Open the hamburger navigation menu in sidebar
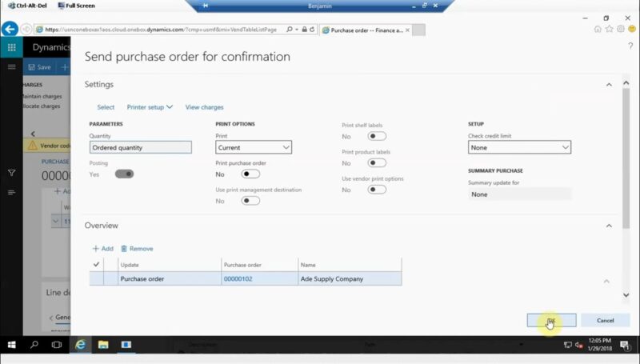The image size is (640, 364). click(x=11, y=67)
